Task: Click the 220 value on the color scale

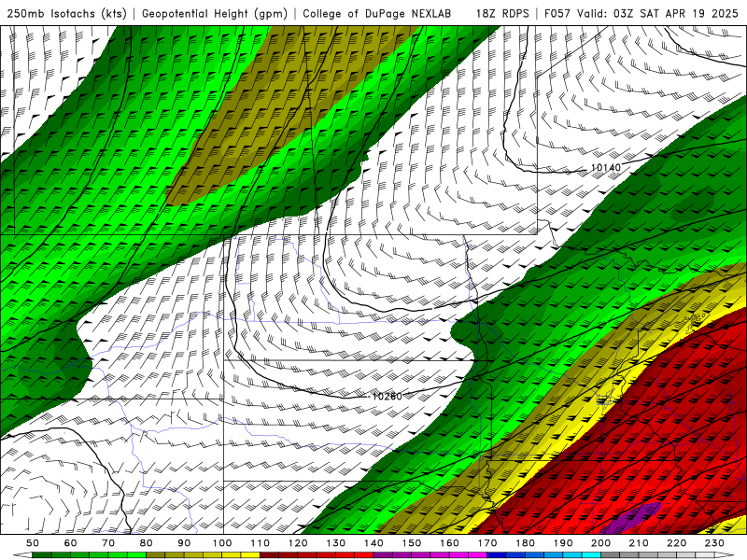Action: tap(677, 543)
